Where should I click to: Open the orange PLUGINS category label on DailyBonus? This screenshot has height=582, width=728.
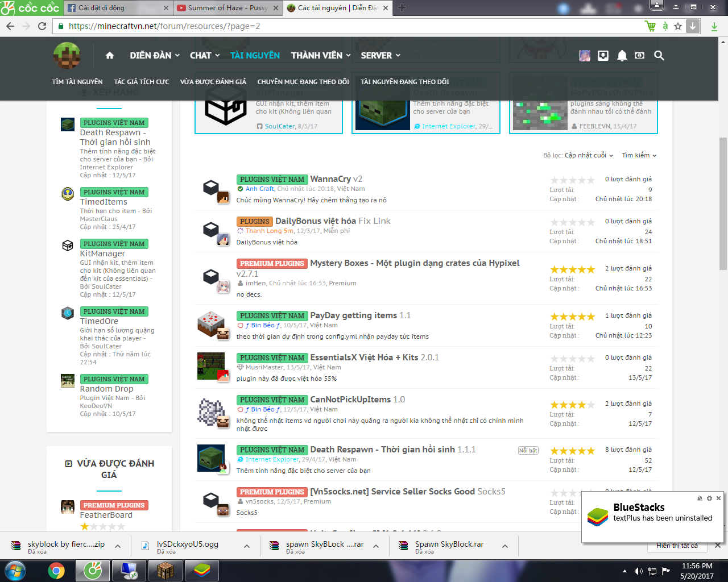[255, 222]
